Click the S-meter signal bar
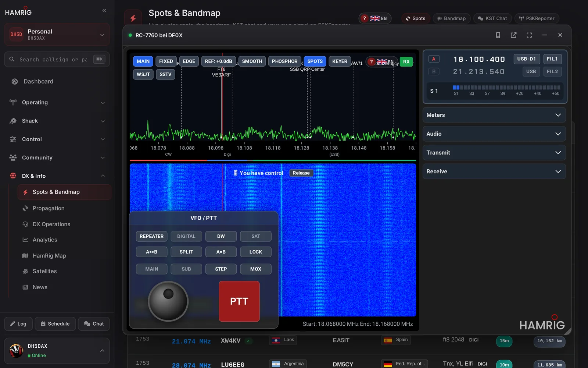Image resolution: width=588 pixels, height=368 pixels. point(506,88)
